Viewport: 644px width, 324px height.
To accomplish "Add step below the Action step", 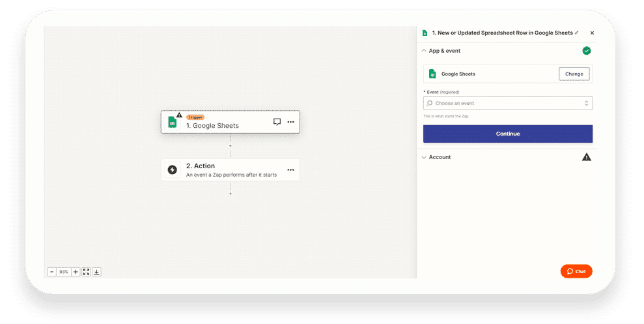I will click(231, 194).
